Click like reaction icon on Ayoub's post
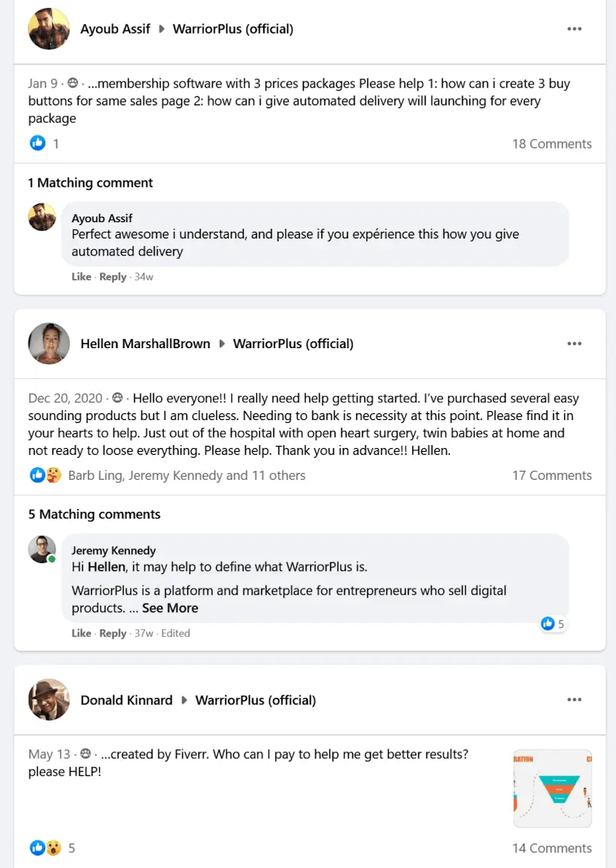616x868 pixels. (x=38, y=143)
